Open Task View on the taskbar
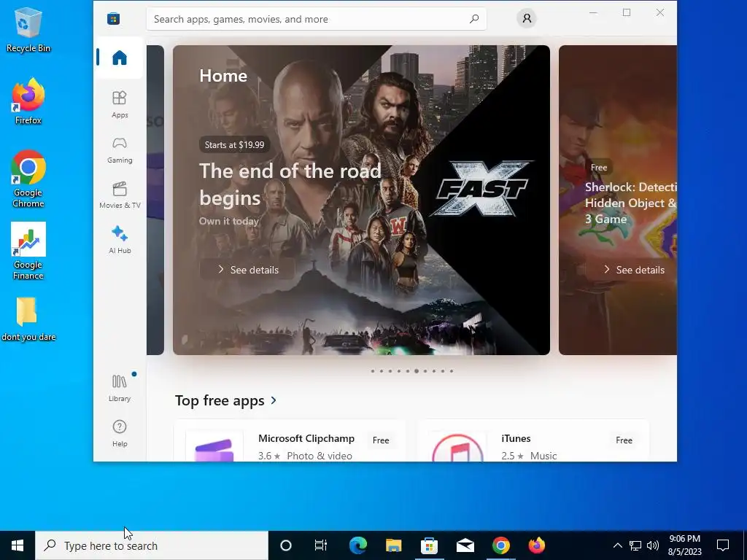The image size is (747, 560). pyautogui.click(x=321, y=545)
